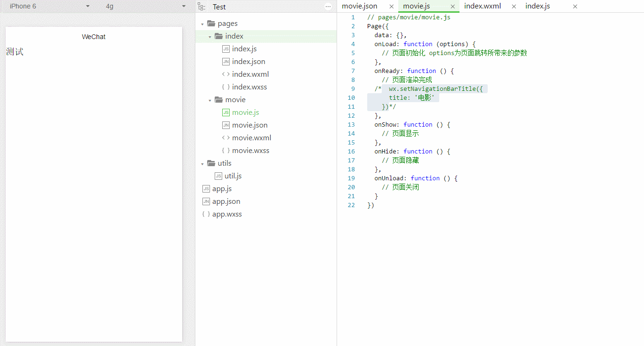Click the braces icon for movie.wxss
The width and height of the screenshot is (644, 346).
click(x=226, y=151)
